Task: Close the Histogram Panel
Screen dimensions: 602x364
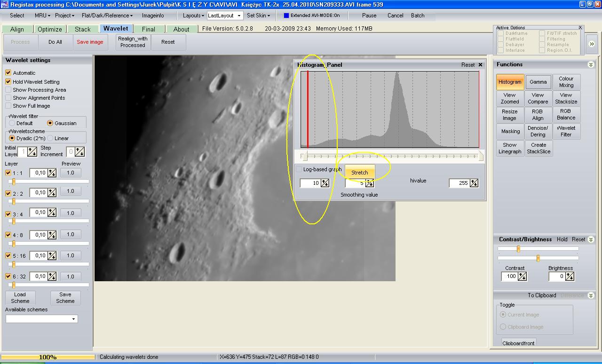Action: (x=480, y=65)
